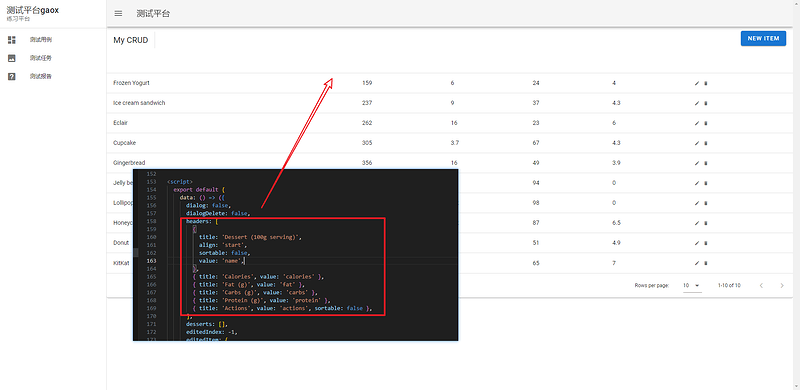
Task: Select 测试用例 in the sidebar menu
Action: [53, 39]
